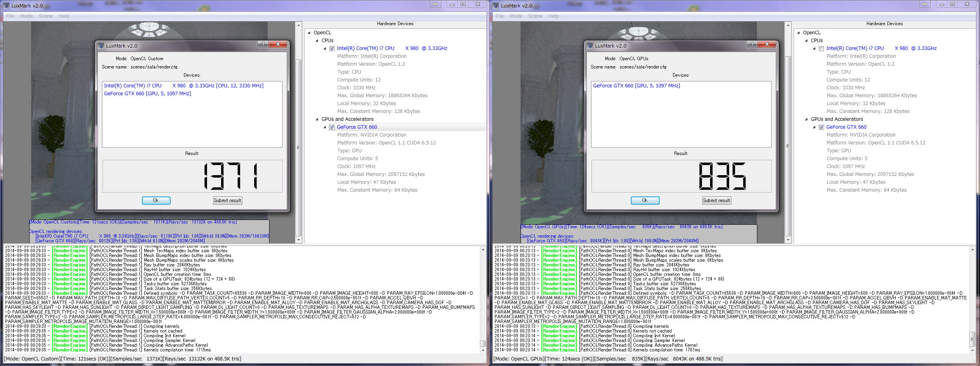Open the Scene menu in right window

click(535, 16)
